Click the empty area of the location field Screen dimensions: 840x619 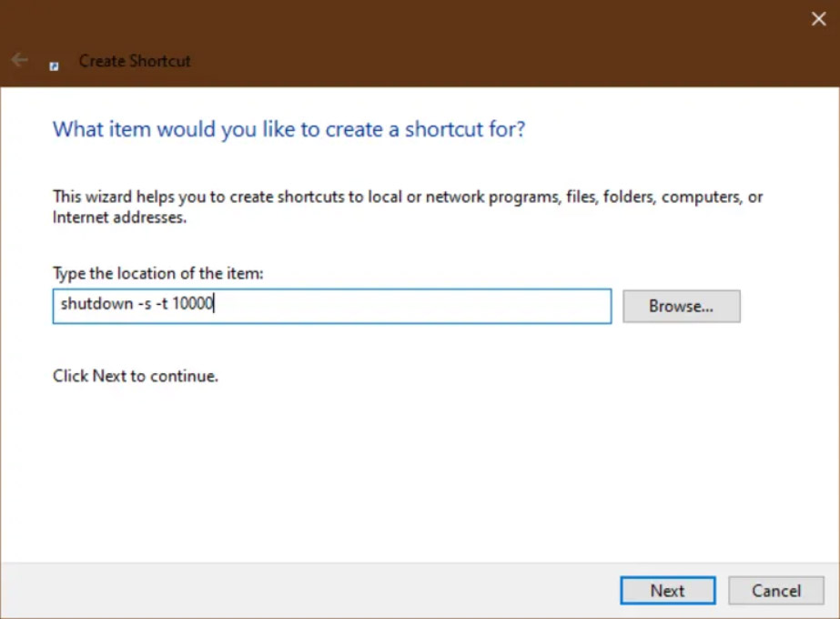(x=412, y=306)
